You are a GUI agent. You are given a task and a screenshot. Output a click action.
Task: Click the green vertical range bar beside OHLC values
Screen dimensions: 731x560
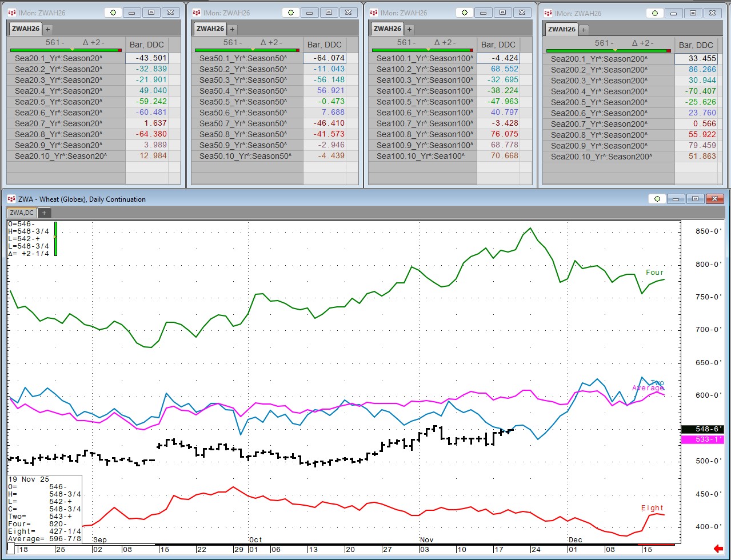click(55, 238)
